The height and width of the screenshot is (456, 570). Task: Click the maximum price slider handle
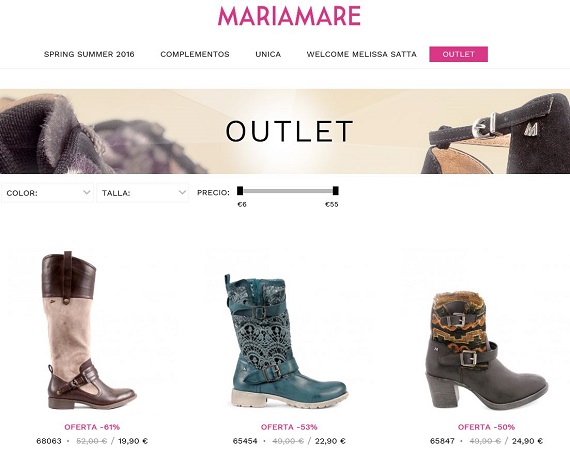(336, 191)
